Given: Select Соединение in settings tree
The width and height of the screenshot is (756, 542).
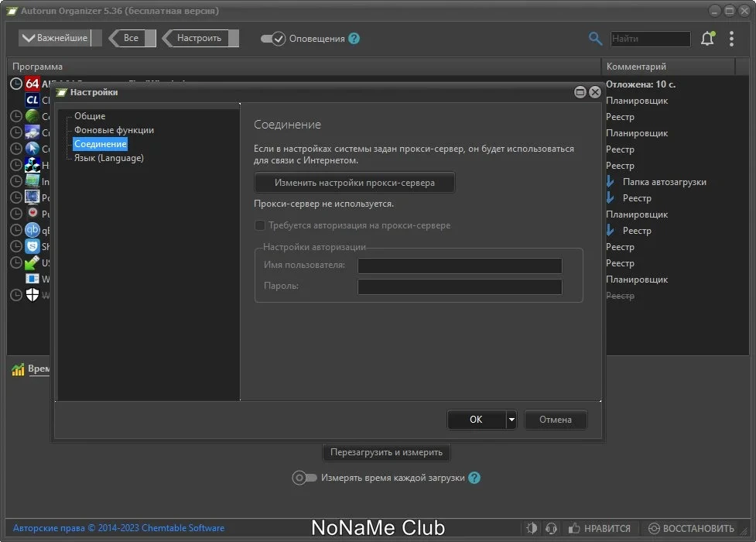Looking at the screenshot, I should [x=101, y=144].
